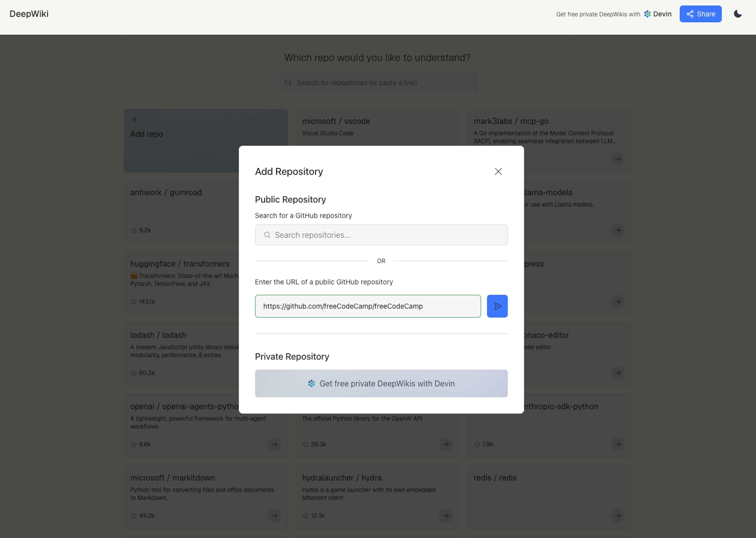
Task: Open mark3labs / mcp-go arrow icon
Action: [618, 159]
